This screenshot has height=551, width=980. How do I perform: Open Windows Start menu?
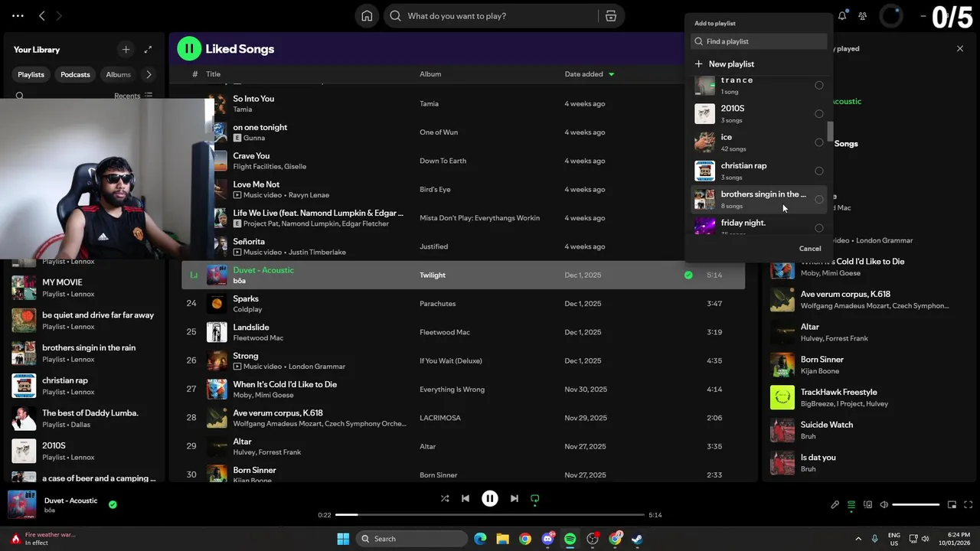click(343, 539)
